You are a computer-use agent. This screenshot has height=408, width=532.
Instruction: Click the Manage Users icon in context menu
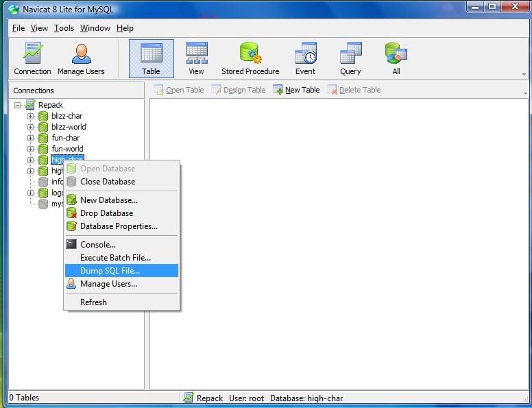pyautogui.click(x=71, y=284)
